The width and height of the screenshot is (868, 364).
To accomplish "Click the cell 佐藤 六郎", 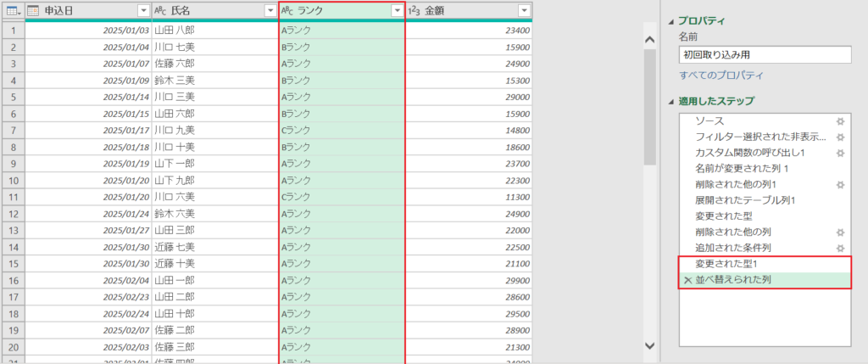I will (214, 64).
